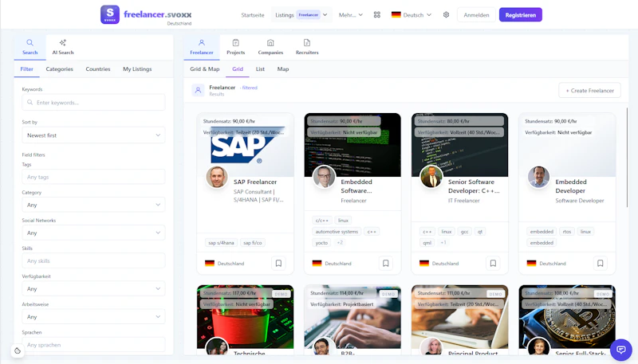Open settings gear icon in header

click(x=446, y=14)
